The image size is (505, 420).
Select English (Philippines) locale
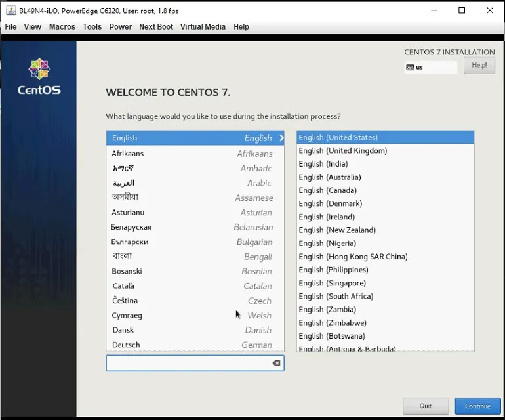pos(385,270)
